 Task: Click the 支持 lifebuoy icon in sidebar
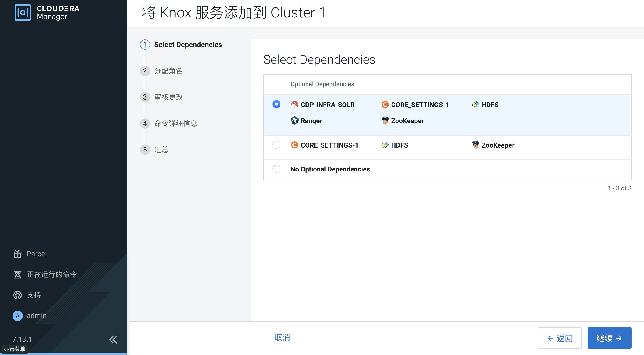point(17,295)
